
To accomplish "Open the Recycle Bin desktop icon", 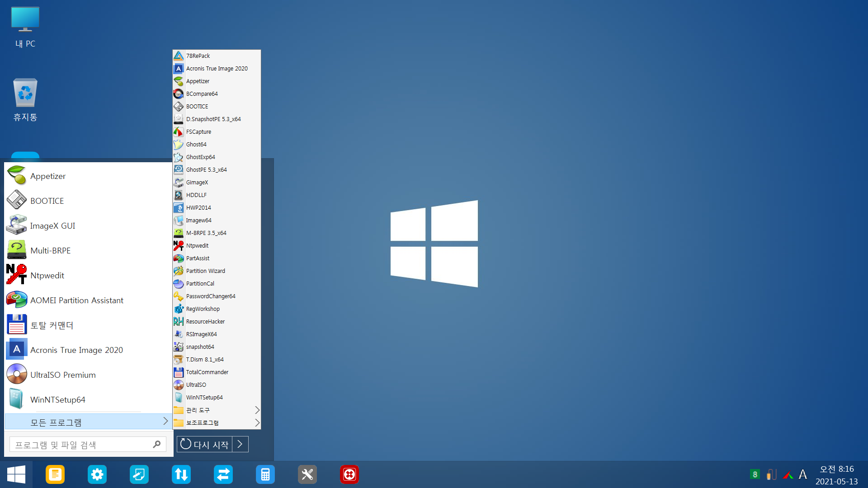I will tap(25, 99).
